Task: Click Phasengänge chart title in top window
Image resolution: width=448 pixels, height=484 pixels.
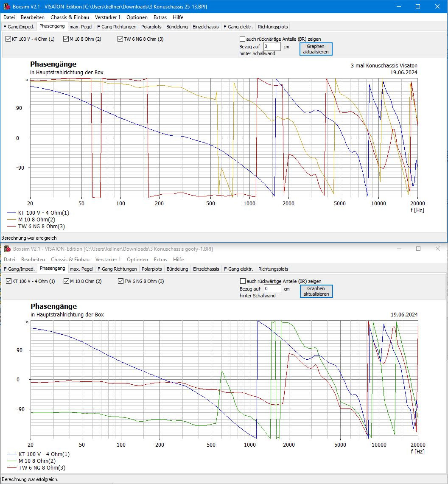Action: (53, 64)
